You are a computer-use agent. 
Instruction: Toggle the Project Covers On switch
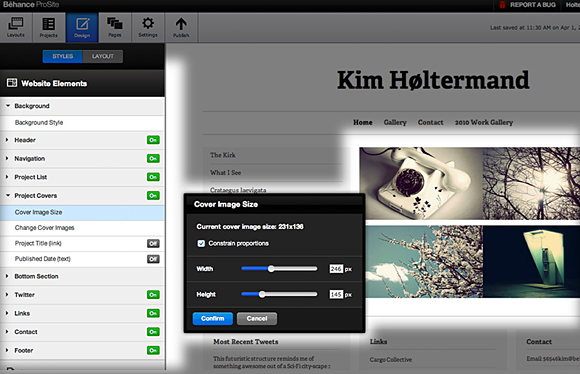click(x=153, y=196)
